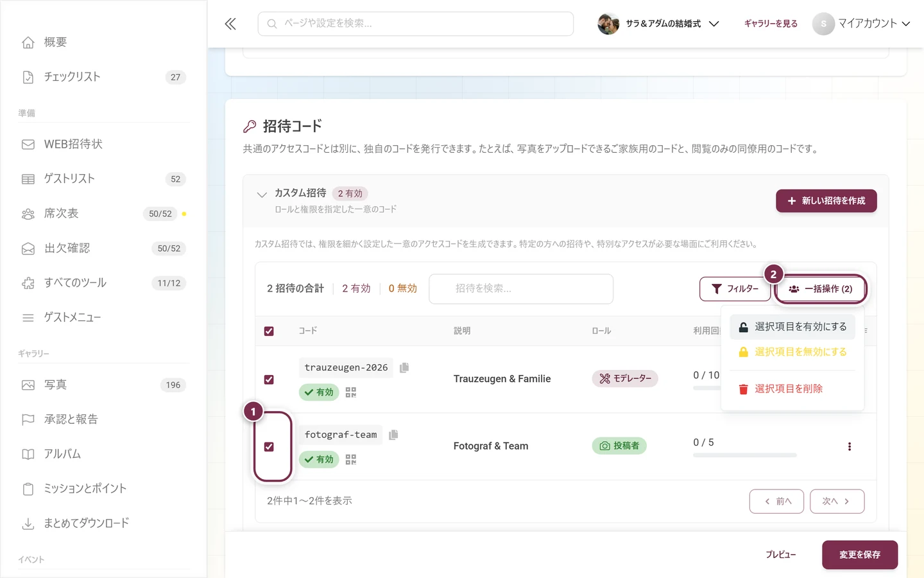Show QR code for fotograf-team

(x=350, y=460)
